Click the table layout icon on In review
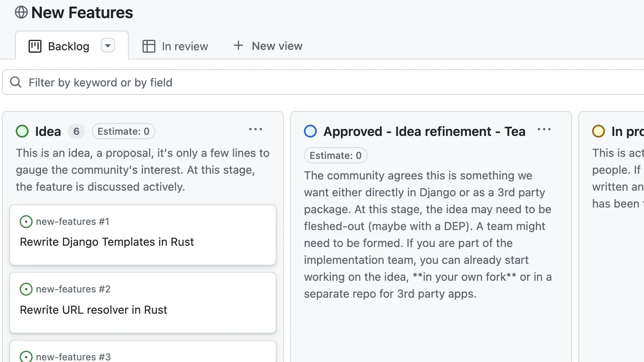The width and height of the screenshot is (644, 362). pyautogui.click(x=148, y=46)
